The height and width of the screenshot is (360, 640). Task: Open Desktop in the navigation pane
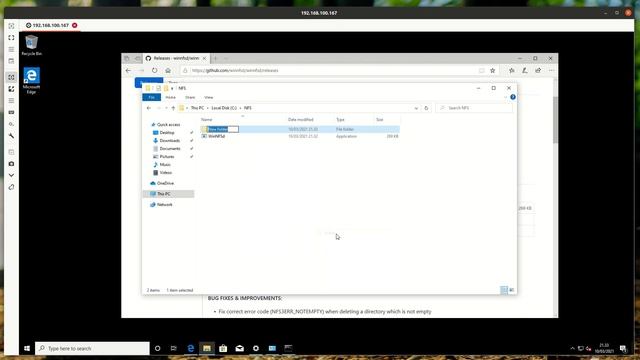(167, 133)
